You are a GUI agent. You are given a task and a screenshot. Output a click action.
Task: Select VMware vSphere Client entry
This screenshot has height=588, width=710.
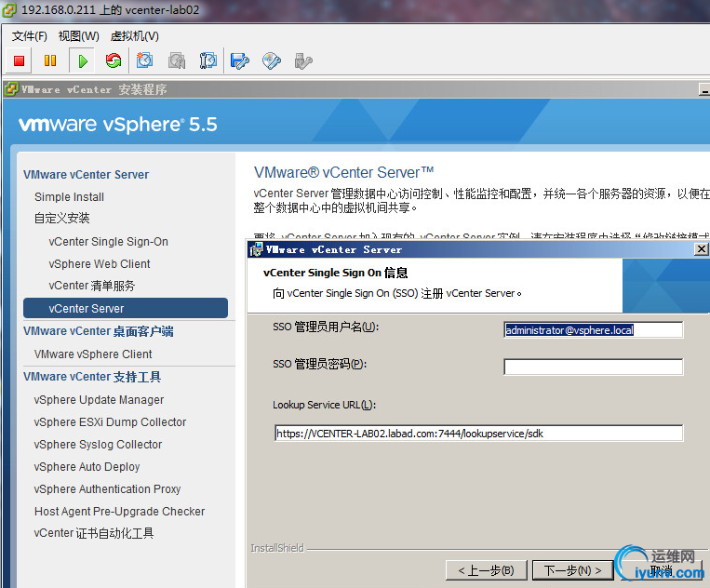(93, 354)
